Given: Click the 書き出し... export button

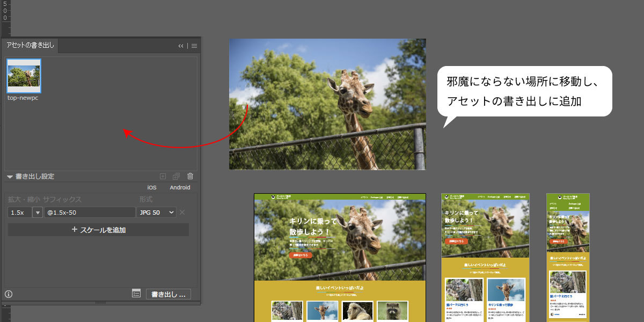Looking at the screenshot, I should 169,294.
